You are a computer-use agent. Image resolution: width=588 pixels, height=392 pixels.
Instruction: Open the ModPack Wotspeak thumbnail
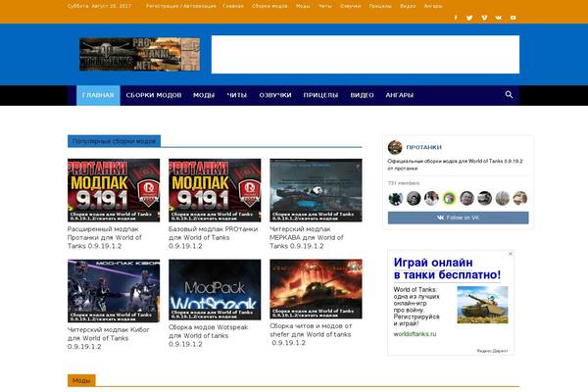click(x=215, y=290)
